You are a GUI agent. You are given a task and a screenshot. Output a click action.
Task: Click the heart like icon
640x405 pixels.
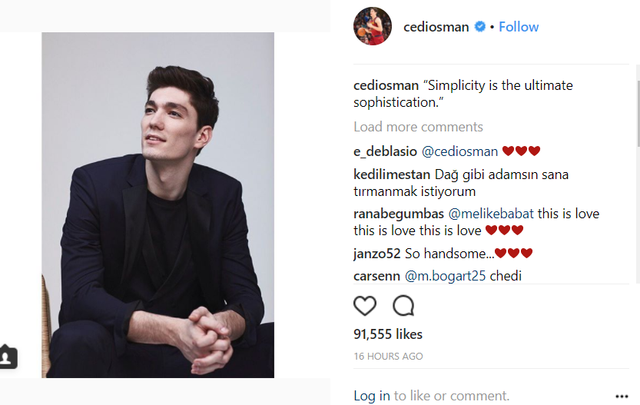coord(365,305)
